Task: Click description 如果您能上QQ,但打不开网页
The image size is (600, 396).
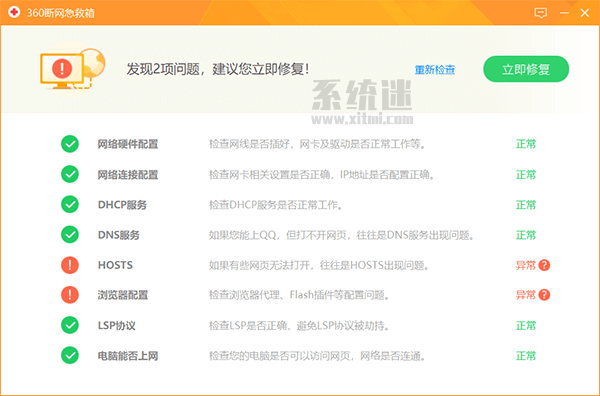Action: [x=341, y=235]
